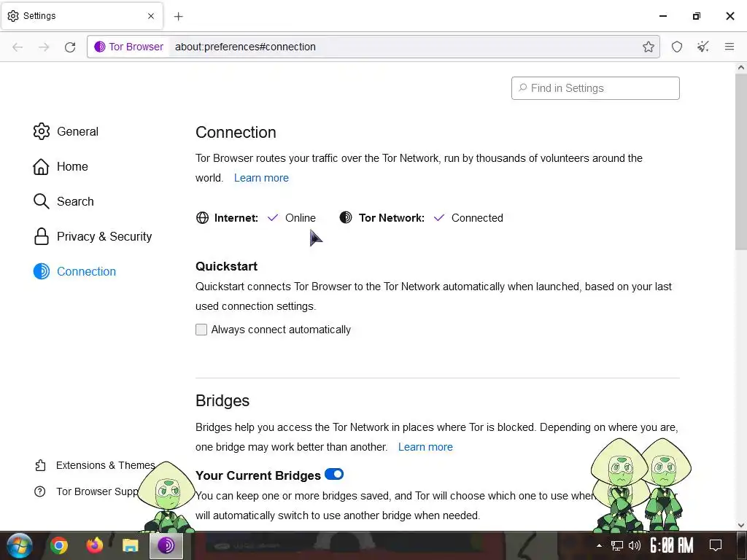Click the Quickstart heading
The width and height of the screenshot is (747, 560).
[226, 266]
